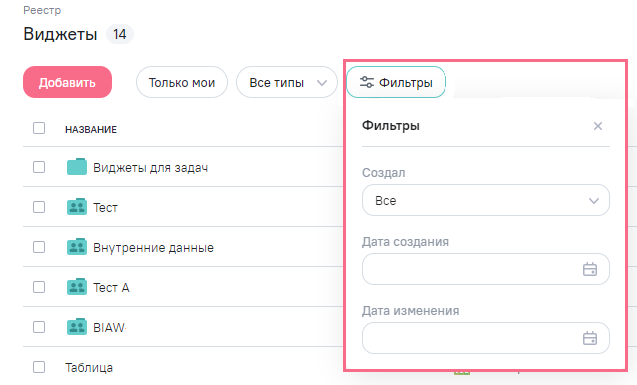Viewport: 637px width, 385px height.
Task: Tick the checkbox next to Таблица
Action: 39,367
